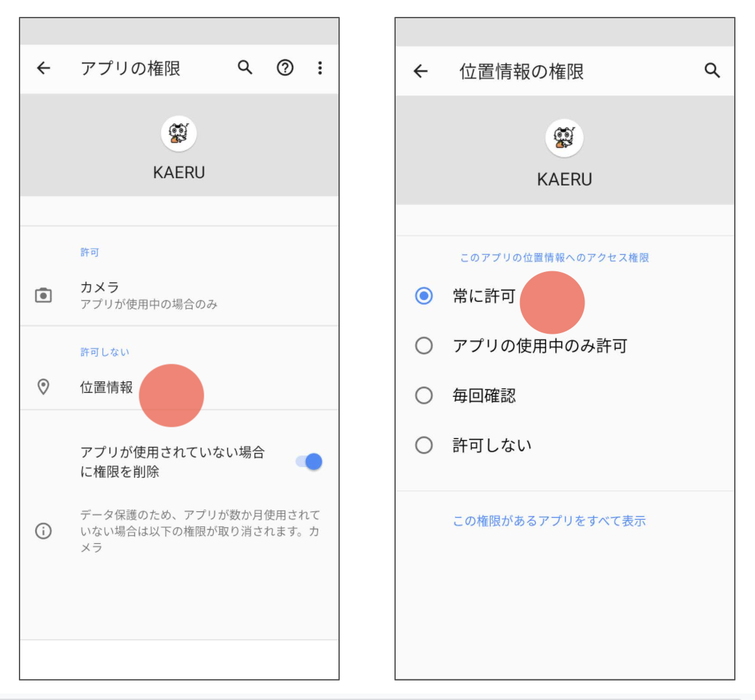Screen dimensions: 755x700
Task: Open 位置情報 permission entry
Action: coord(107,387)
